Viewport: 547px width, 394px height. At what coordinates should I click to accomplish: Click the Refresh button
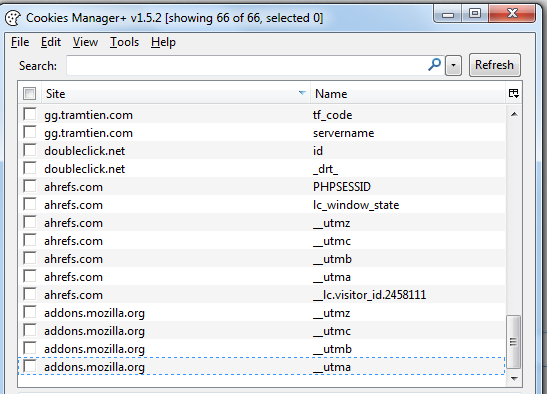pyautogui.click(x=495, y=65)
